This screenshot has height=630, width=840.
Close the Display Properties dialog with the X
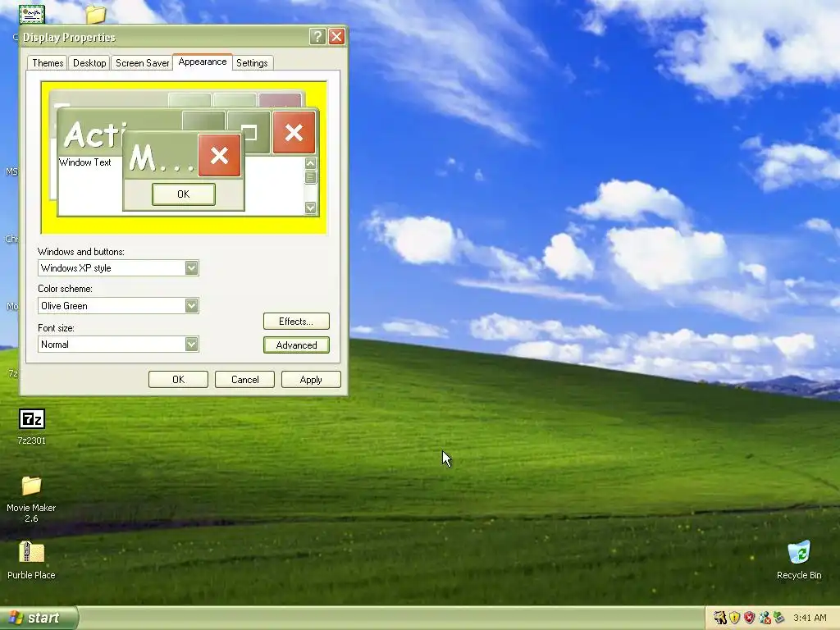point(336,36)
